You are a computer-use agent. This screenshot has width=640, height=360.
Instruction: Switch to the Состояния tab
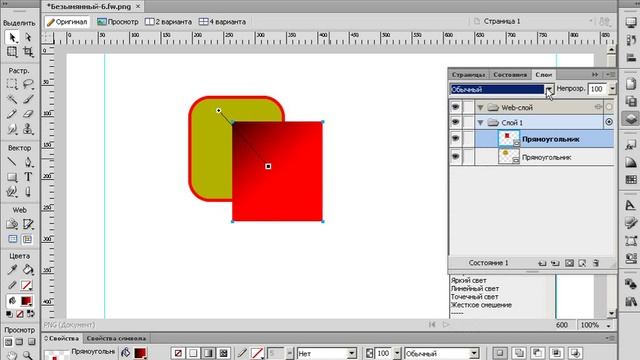510,75
